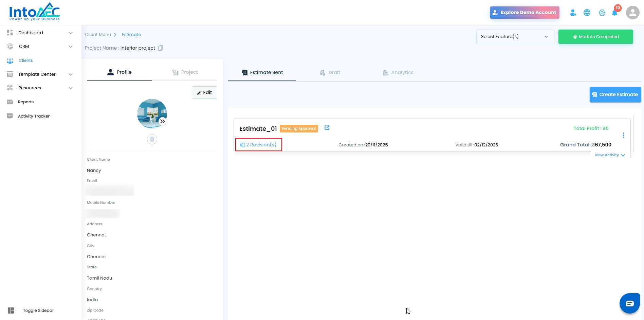644x320 pixels.
Task: Click the client profile photo
Action: coord(152,113)
